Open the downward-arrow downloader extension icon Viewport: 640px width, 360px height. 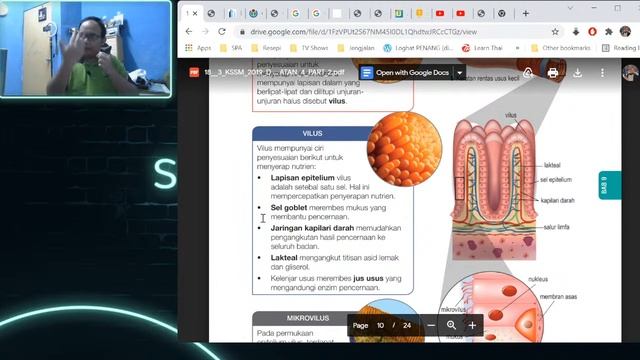(x=576, y=31)
